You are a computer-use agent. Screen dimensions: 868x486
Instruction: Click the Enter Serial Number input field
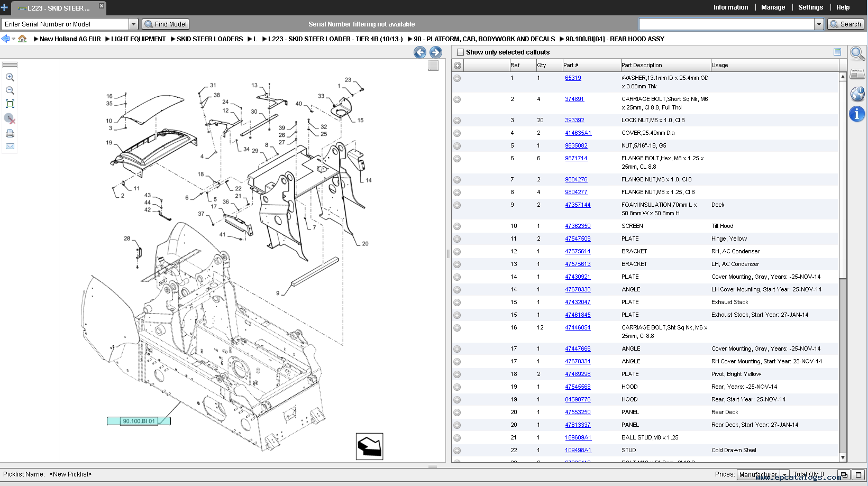[63, 24]
